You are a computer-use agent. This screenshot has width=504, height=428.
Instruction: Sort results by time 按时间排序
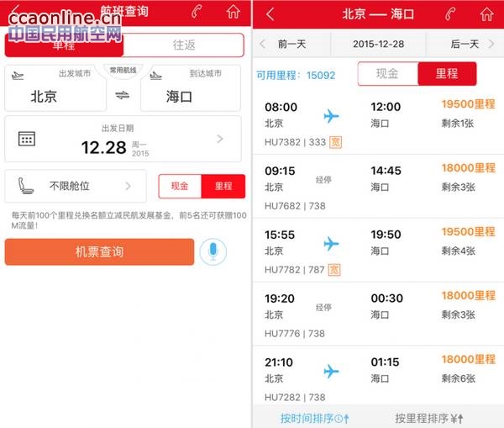(314, 419)
